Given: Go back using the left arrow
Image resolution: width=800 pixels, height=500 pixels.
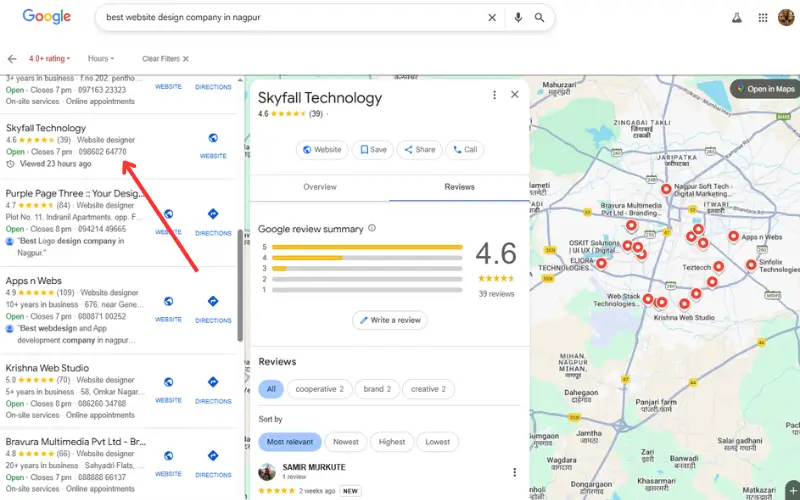Looking at the screenshot, I should [x=12, y=59].
